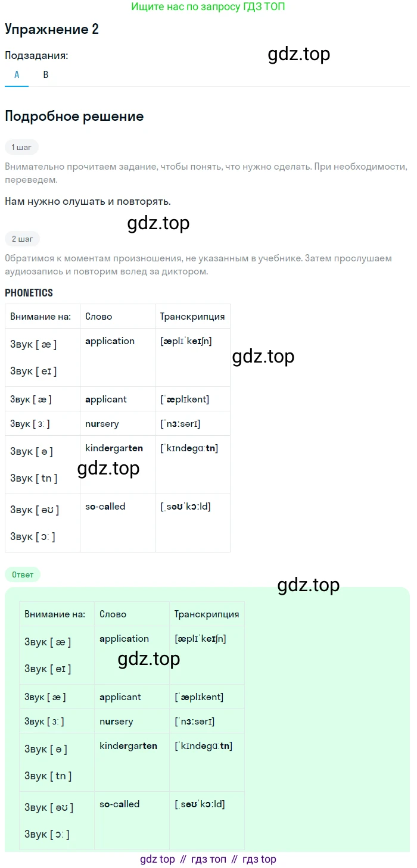Click the bottom 'gdz top // гдз топ' footer text
The image size is (417, 868).
pos(208,859)
